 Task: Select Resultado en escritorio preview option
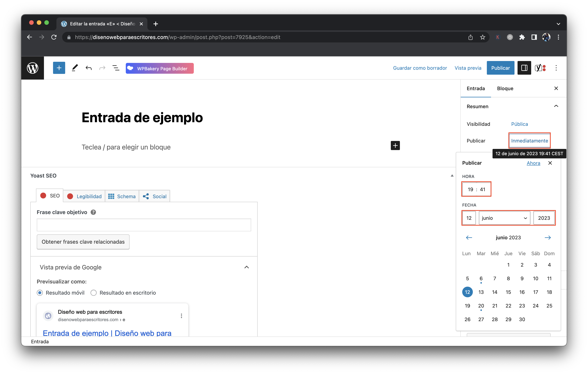point(94,293)
